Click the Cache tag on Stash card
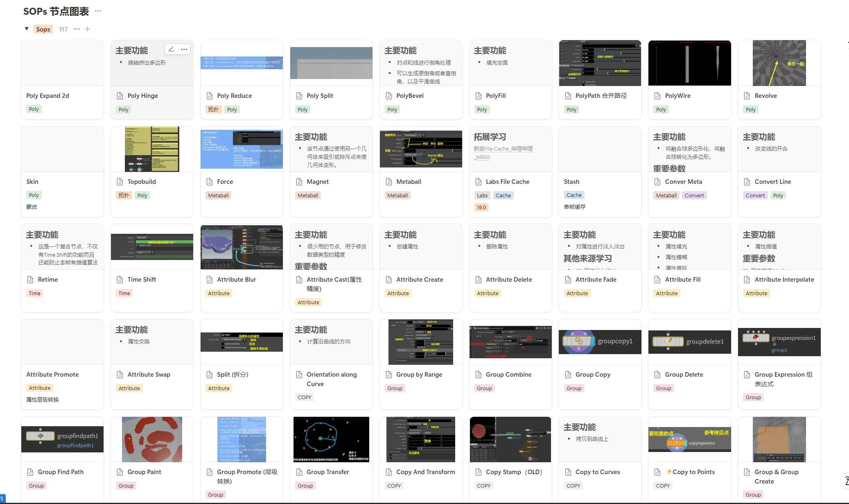The height and width of the screenshot is (504, 849). coord(574,195)
